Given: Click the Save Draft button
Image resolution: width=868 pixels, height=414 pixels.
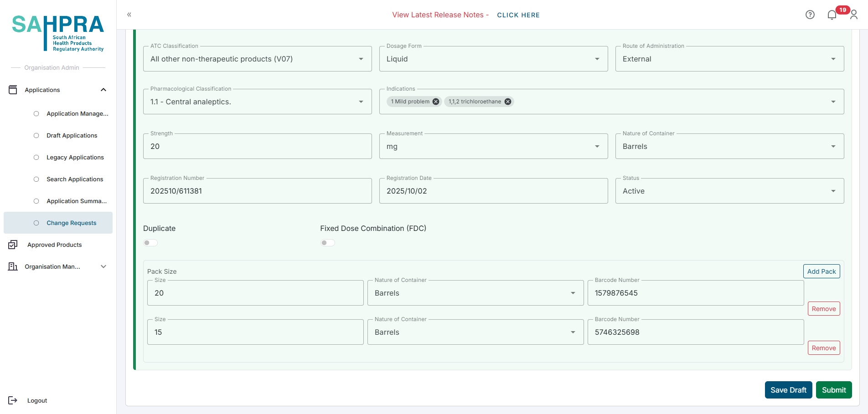Looking at the screenshot, I should 788,390.
